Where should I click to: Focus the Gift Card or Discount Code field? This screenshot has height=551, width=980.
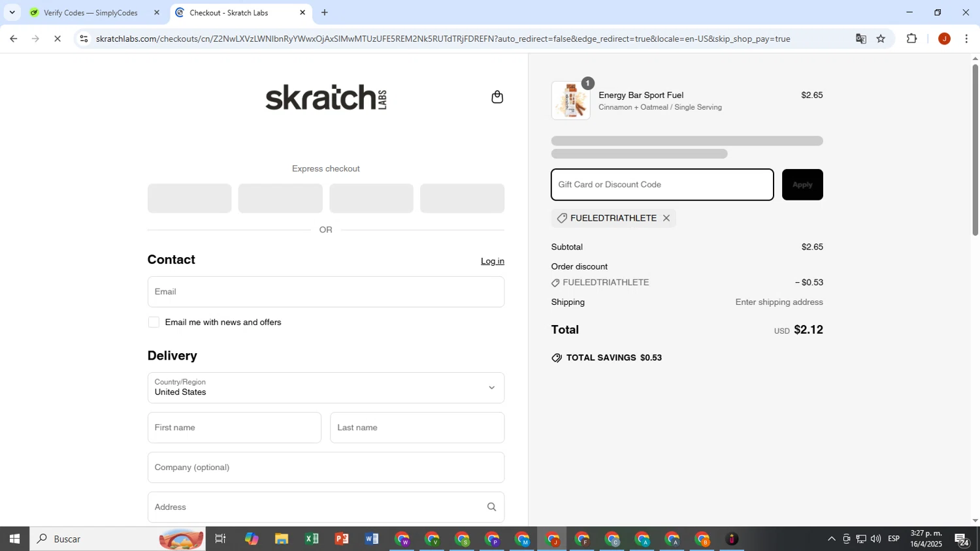662,185
